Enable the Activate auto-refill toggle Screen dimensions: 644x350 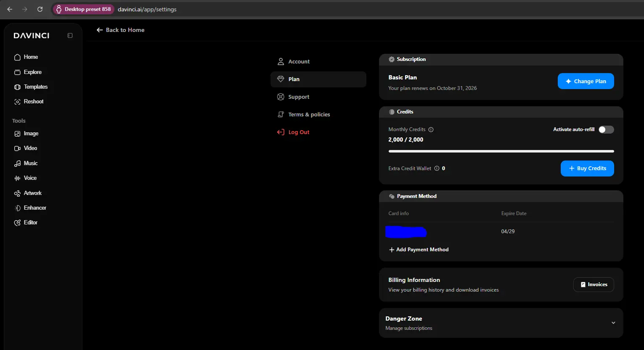pyautogui.click(x=606, y=129)
